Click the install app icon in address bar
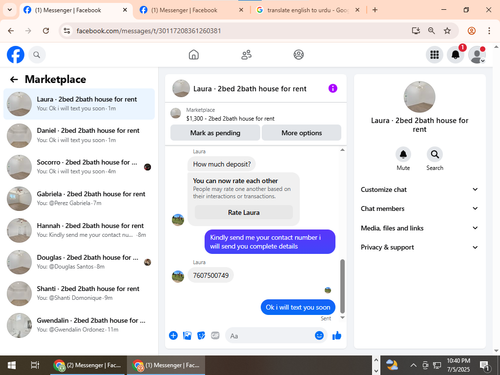 click(416, 31)
